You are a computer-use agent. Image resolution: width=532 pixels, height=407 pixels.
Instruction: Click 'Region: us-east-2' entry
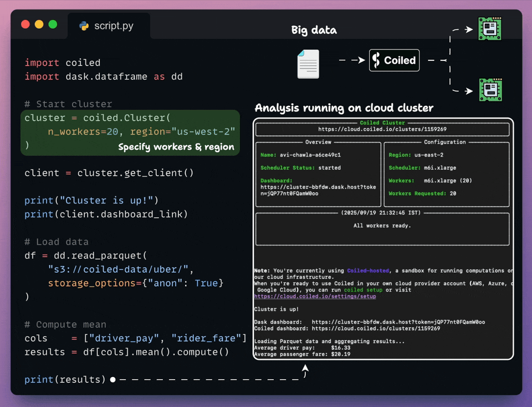(x=416, y=155)
